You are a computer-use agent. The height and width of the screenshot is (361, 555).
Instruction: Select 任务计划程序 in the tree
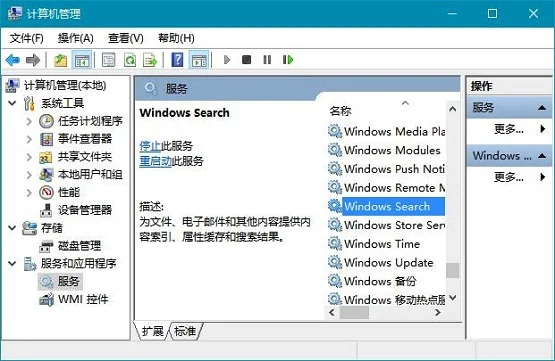[x=90, y=121]
